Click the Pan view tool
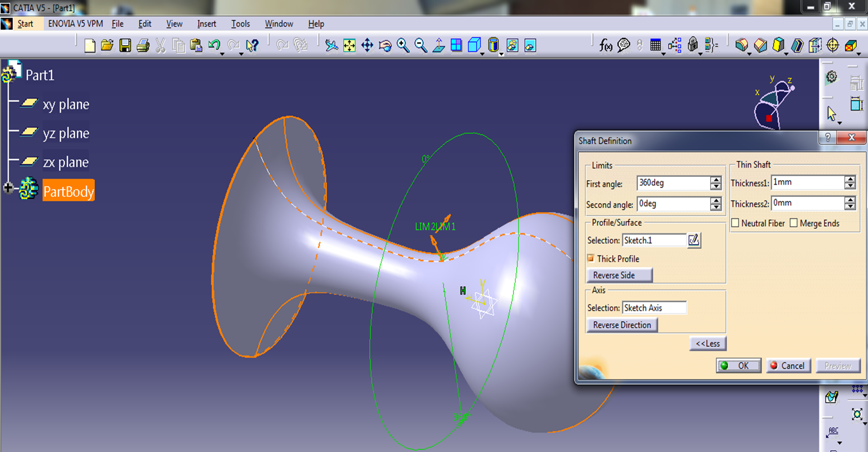868x452 pixels. coord(367,45)
